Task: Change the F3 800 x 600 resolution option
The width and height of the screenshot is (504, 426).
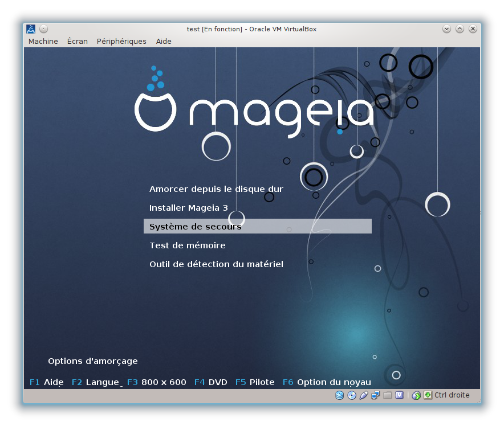Action: (x=157, y=382)
